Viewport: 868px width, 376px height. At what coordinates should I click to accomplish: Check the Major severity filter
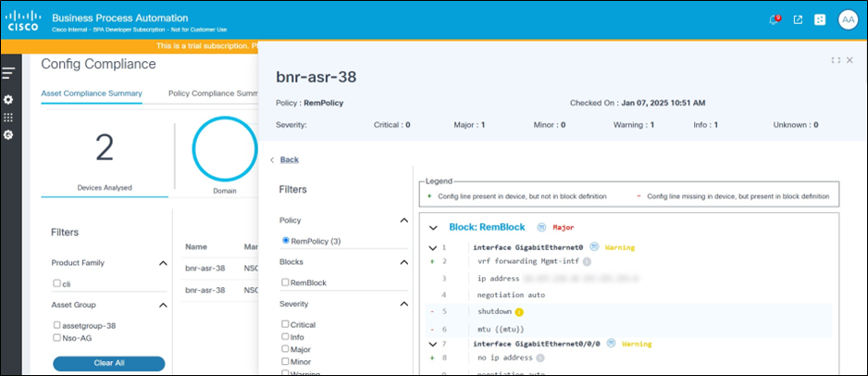[285, 349]
